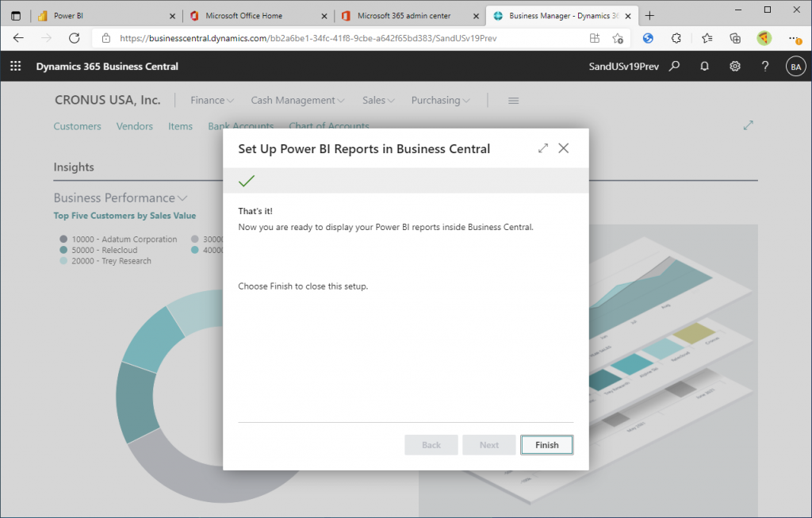Add this page to browser favorites
The width and height of the screenshot is (812, 518).
click(618, 38)
